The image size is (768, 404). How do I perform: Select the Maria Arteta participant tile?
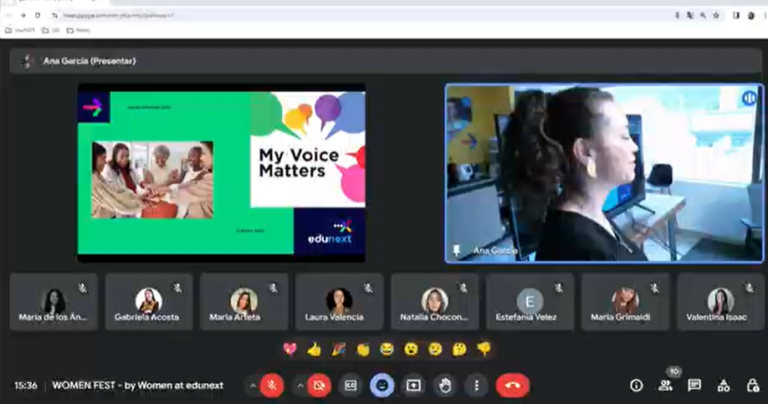pos(244,302)
